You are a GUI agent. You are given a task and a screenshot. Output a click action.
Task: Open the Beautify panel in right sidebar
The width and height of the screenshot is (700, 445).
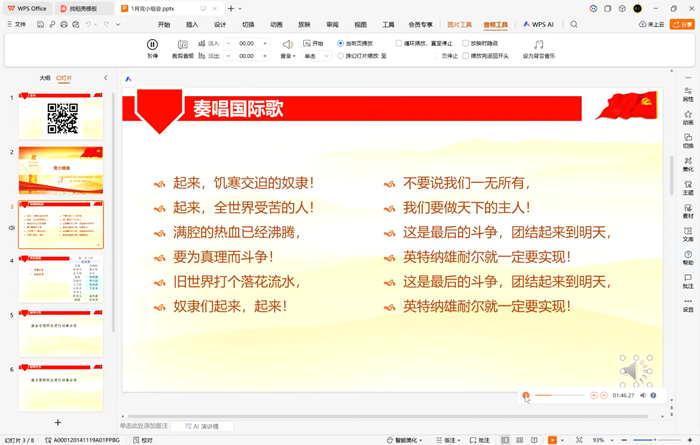click(688, 164)
